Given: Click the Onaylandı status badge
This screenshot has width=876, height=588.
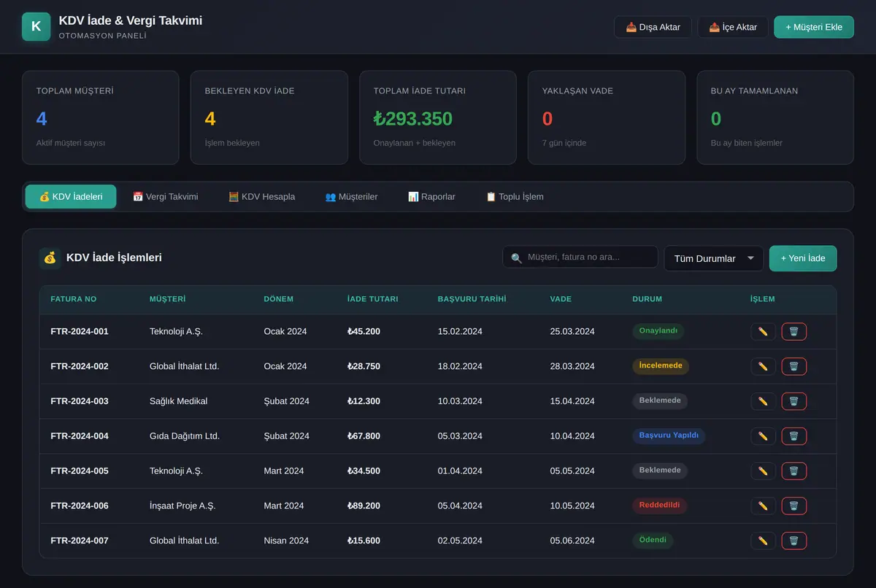Looking at the screenshot, I should tap(658, 331).
